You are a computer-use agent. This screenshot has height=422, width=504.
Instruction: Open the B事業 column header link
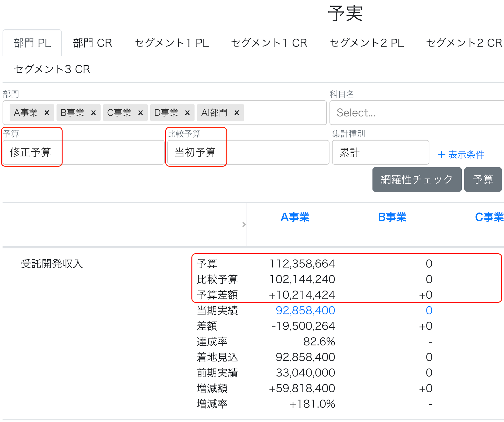[392, 217]
